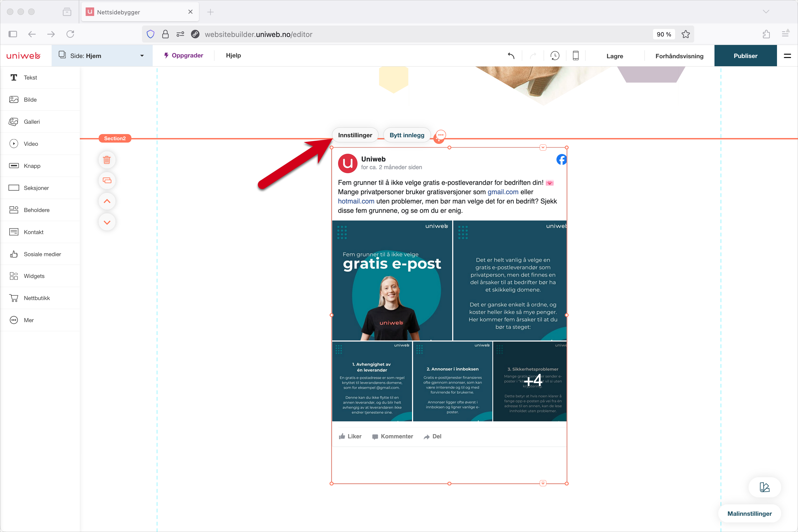Expand the bottom edge arrow of the widget
Image resolution: width=798 pixels, height=532 pixels.
(543, 483)
